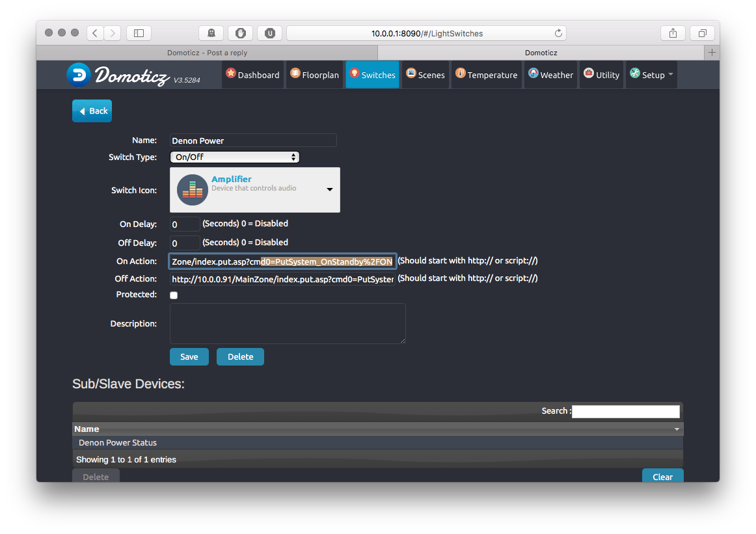The image size is (756, 534).
Task: Click the Temperature thermometer icon
Action: click(461, 73)
